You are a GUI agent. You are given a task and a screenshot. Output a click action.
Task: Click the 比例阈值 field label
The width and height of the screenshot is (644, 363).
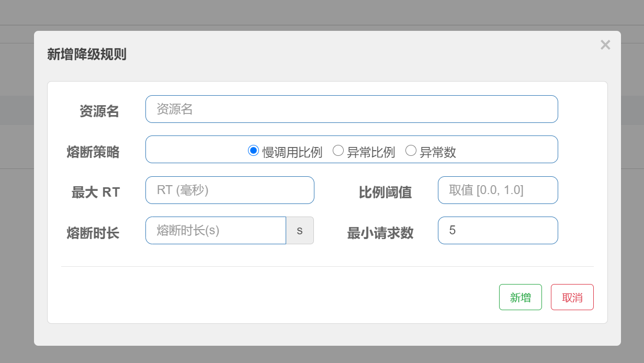[x=385, y=192]
